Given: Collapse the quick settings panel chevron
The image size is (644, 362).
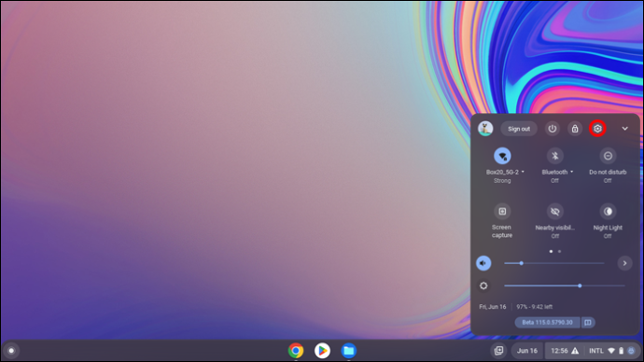Looking at the screenshot, I should [624, 129].
